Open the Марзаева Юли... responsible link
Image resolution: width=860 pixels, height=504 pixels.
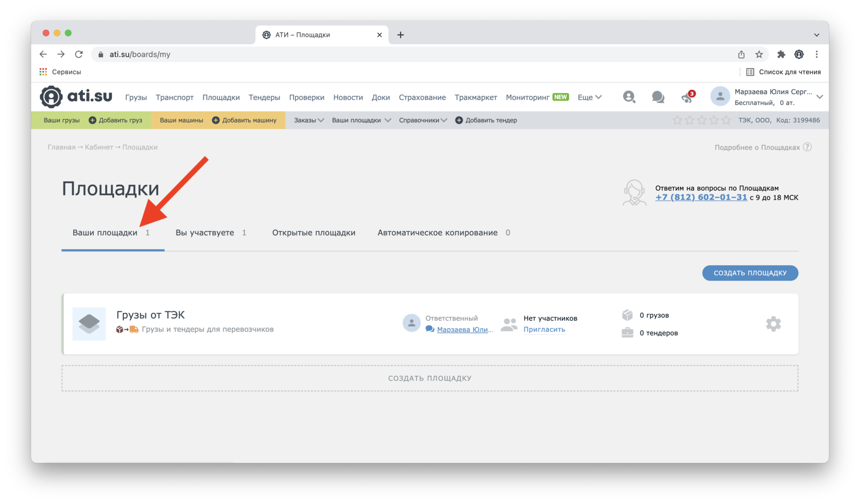[x=465, y=330]
